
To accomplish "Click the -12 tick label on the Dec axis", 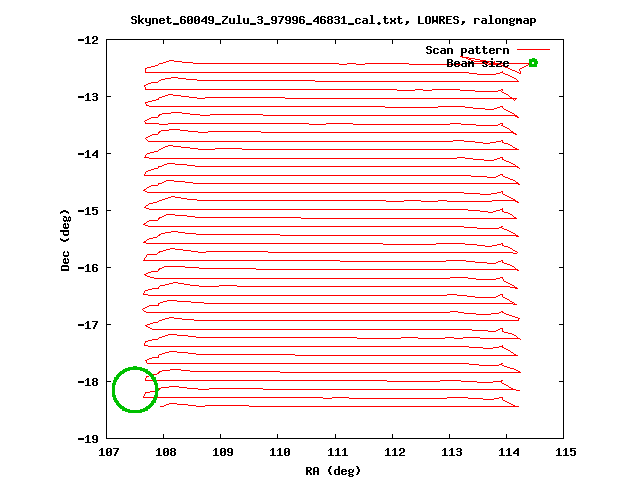I will (x=88, y=40).
